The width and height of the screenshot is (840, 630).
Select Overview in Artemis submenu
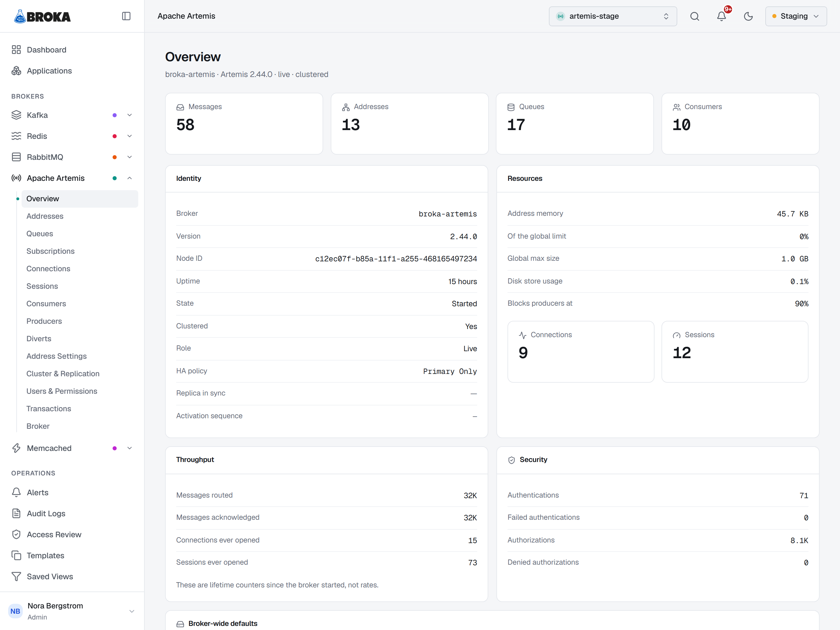(80, 199)
